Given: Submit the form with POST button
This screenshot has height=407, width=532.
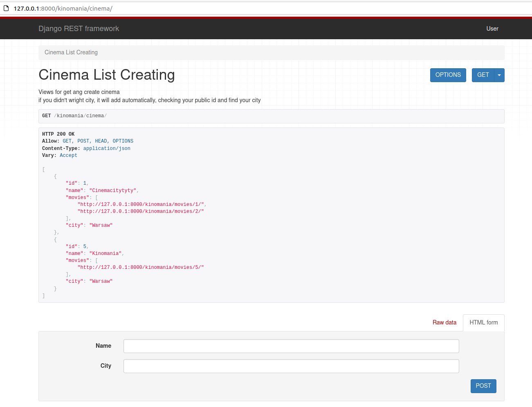Looking at the screenshot, I should [x=483, y=386].
